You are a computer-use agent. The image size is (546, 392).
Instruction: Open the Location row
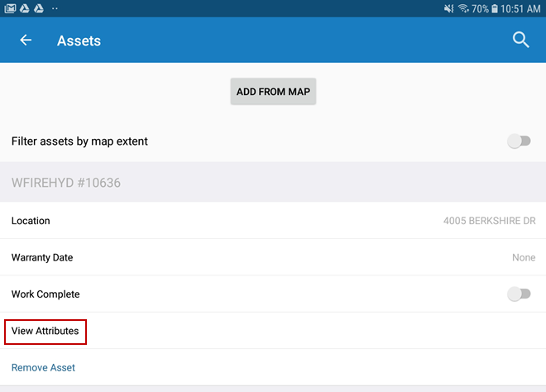31,221
